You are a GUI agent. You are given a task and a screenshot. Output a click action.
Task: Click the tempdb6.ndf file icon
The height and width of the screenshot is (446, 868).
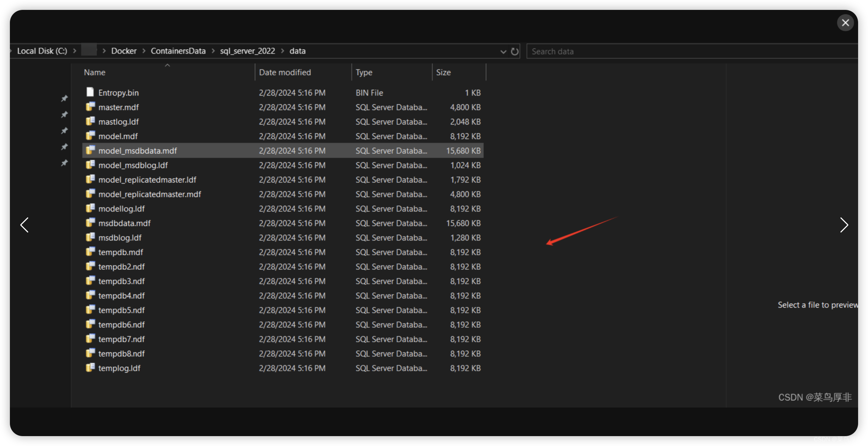tap(90, 324)
